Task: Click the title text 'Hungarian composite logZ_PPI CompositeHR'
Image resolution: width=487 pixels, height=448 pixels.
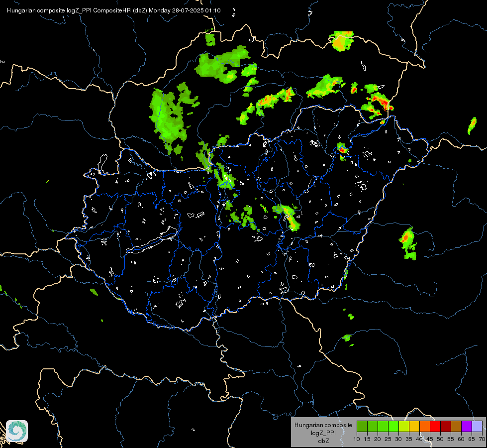Action: click(x=69, y=10)
